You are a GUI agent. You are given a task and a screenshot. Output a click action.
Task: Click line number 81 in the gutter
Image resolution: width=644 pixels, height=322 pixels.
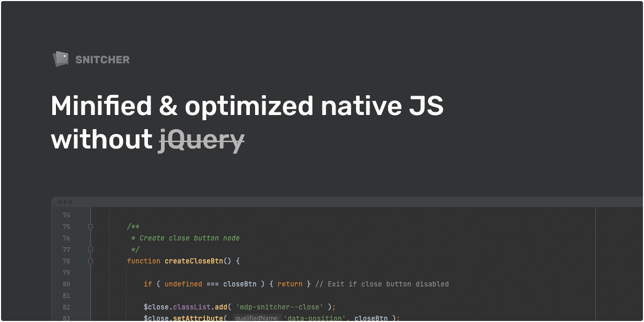pos(66,296)
